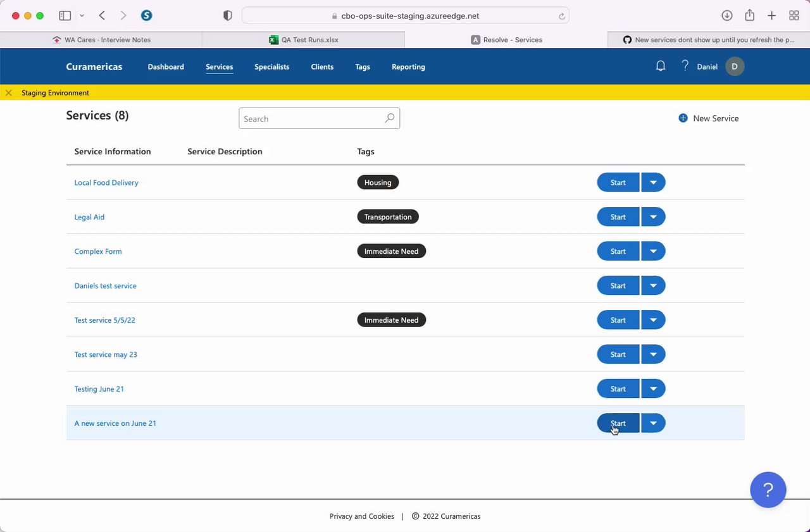Image resolution: width=810 pixels, height=532 pixels.
Task: Switch to the GitHub issue tab
Action: tap(709, 40)
